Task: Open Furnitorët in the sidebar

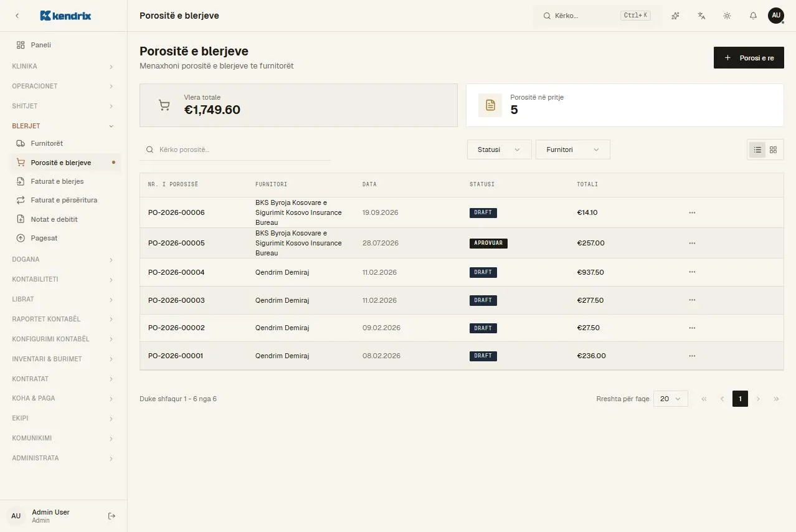Action: (66, 143)
